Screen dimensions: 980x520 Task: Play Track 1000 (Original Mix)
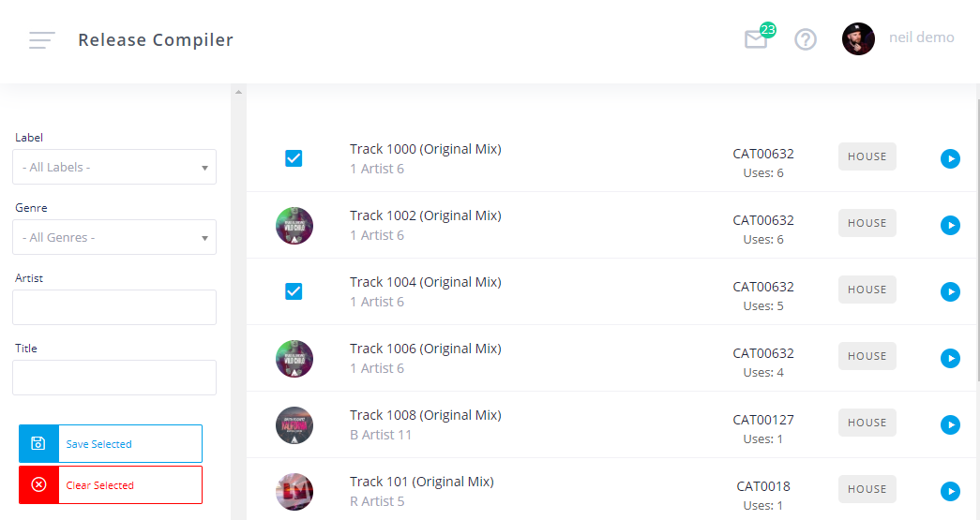(x=950, y=158)
